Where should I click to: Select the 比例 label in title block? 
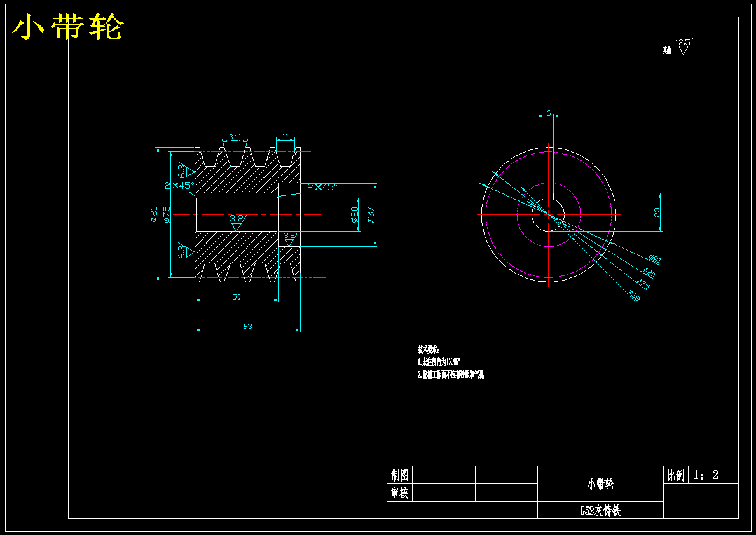pos(675,475)
